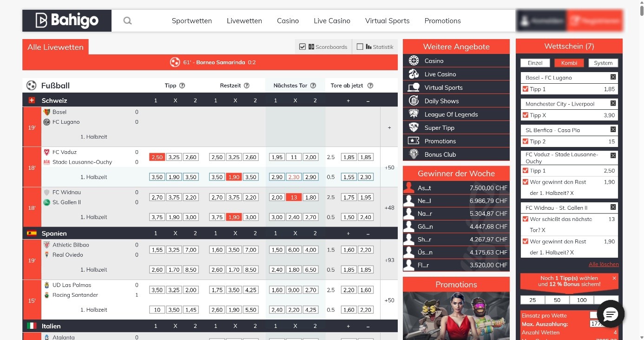Viewport: 644px width, 340px height.
Task: Click the Bonus Club icon
Action: 414,154
